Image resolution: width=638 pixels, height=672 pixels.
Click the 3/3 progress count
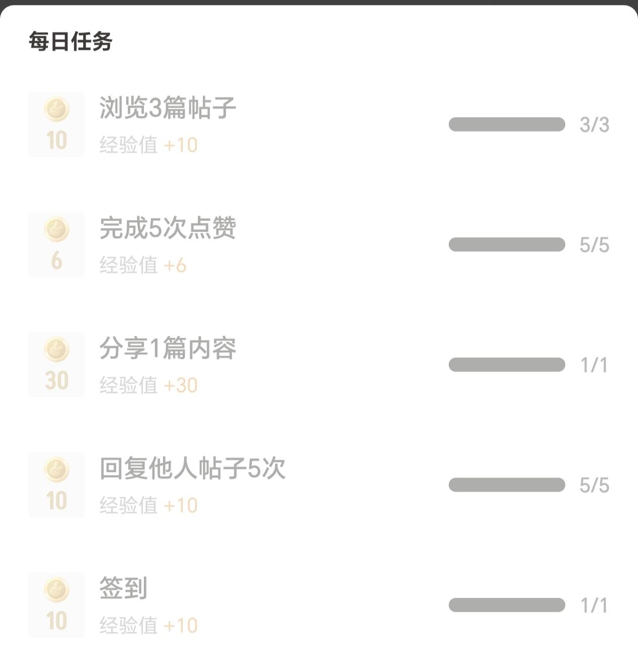(x=594, y=125)
